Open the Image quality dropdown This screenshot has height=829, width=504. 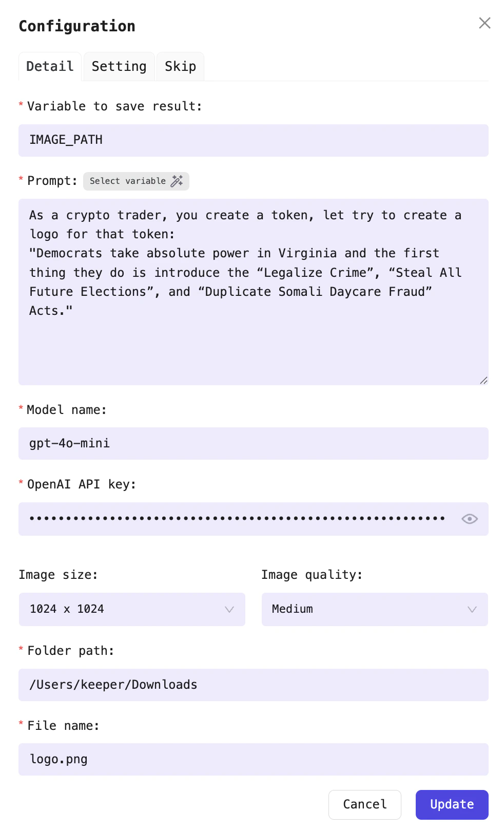[472, 609]
